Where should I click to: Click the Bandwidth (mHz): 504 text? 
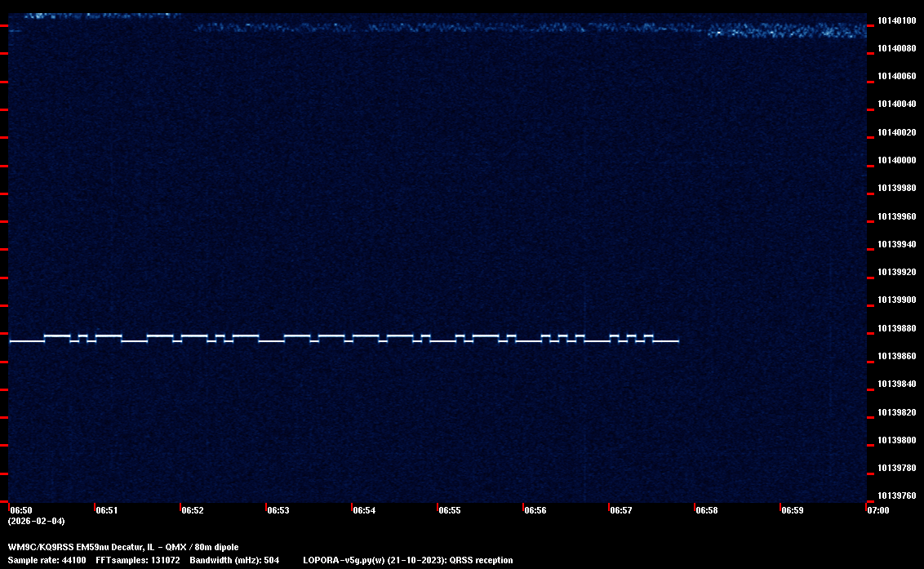[234, 560]
